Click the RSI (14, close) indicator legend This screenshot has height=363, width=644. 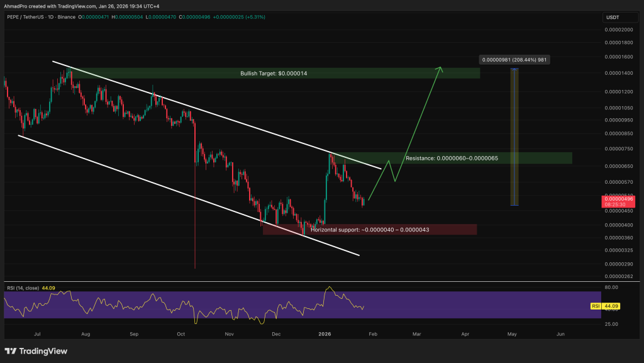[22, 288]
